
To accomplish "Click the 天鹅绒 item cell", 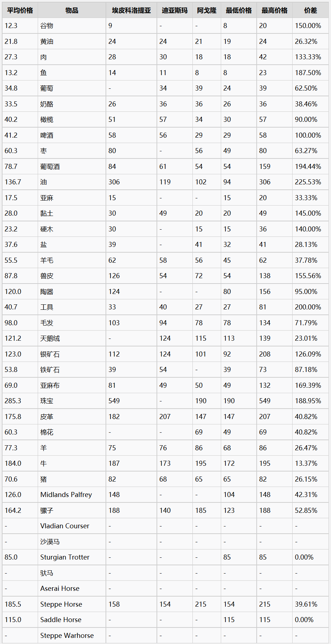I will click(x=72, y=338).
